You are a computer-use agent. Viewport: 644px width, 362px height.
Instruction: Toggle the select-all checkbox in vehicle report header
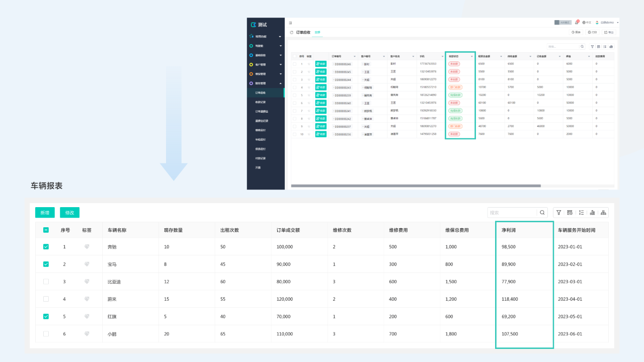pyautogui.click(x=46, y=230)
